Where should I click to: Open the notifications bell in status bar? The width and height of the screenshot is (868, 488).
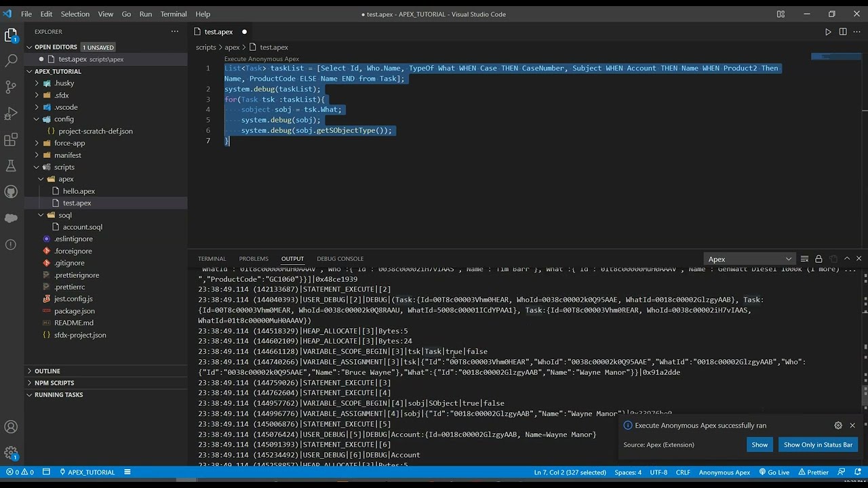[858, 472]
